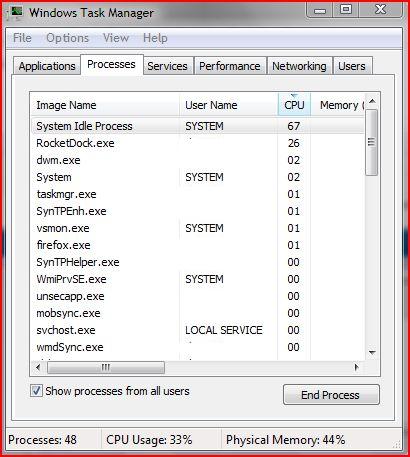Image resolution: width=410 pixels, height=457 pixels.
Task: Click horizontal scrollbar left arrow
Action: click(x=38, y=368)
